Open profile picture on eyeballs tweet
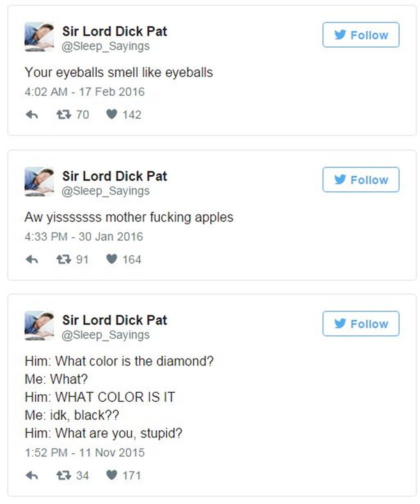420x504 pixels. pyautogui.click(x=39, y=36)
